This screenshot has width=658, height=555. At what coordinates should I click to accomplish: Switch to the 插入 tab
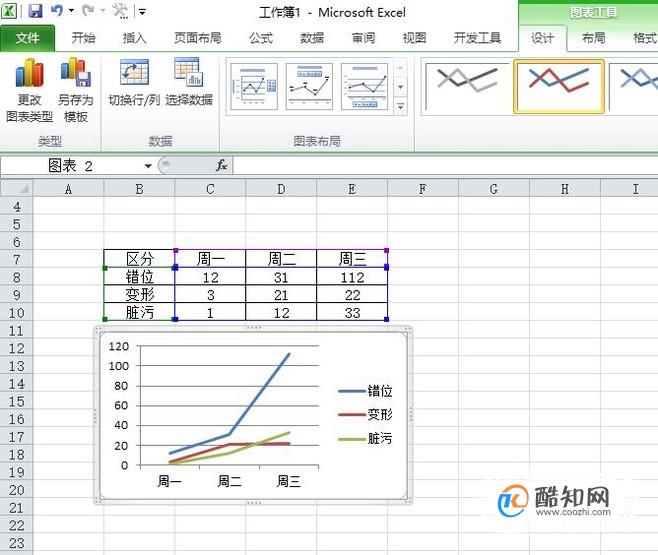click(134, 38)
